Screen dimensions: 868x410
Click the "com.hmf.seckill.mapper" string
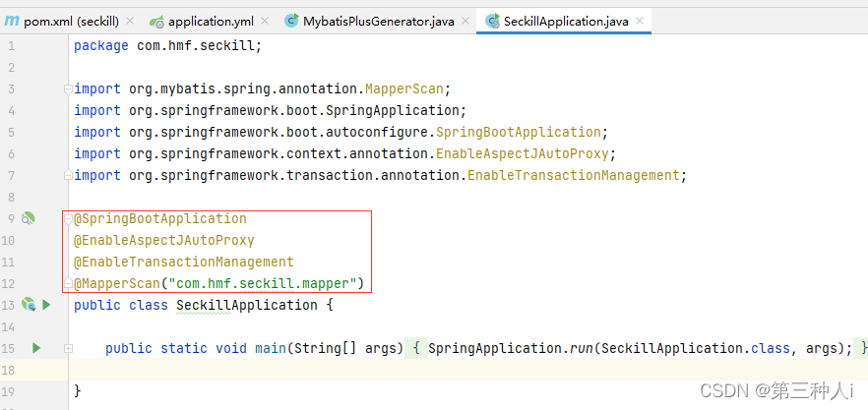263,284
